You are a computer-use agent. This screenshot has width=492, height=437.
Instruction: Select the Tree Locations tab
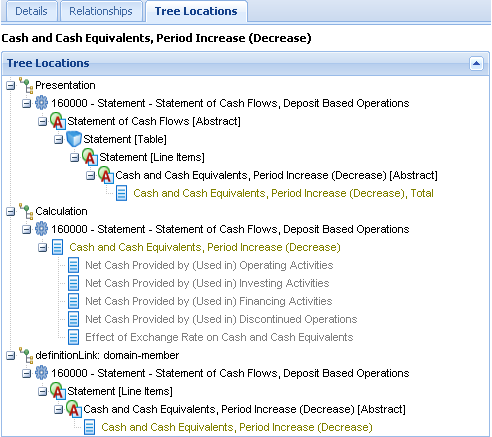(196, 11)
